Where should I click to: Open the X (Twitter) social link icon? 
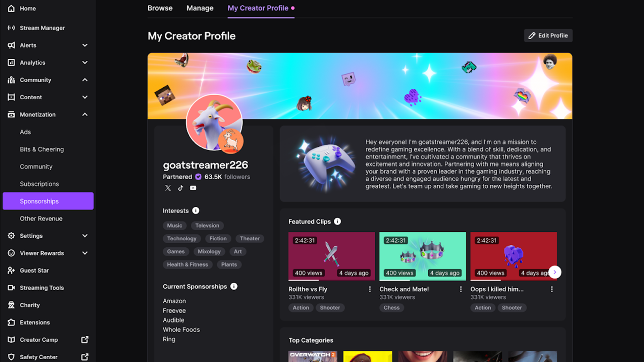coord(168,188)
